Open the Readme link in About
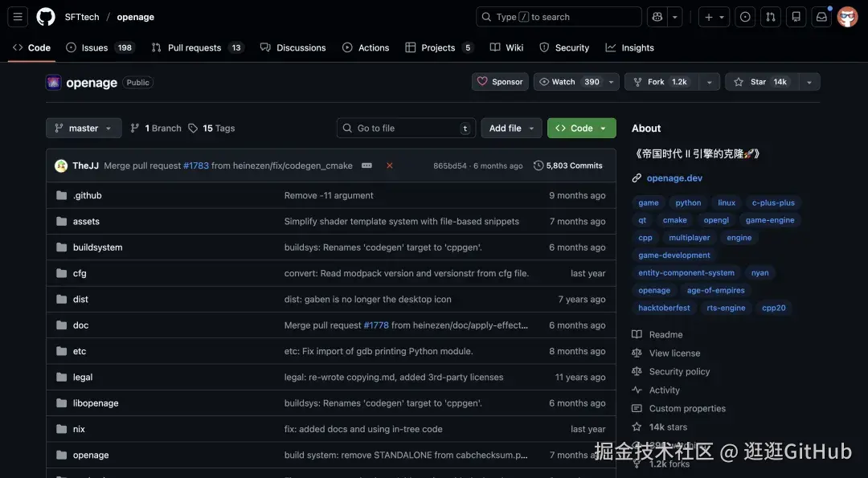The image size is (868, 478). [657, 335]
